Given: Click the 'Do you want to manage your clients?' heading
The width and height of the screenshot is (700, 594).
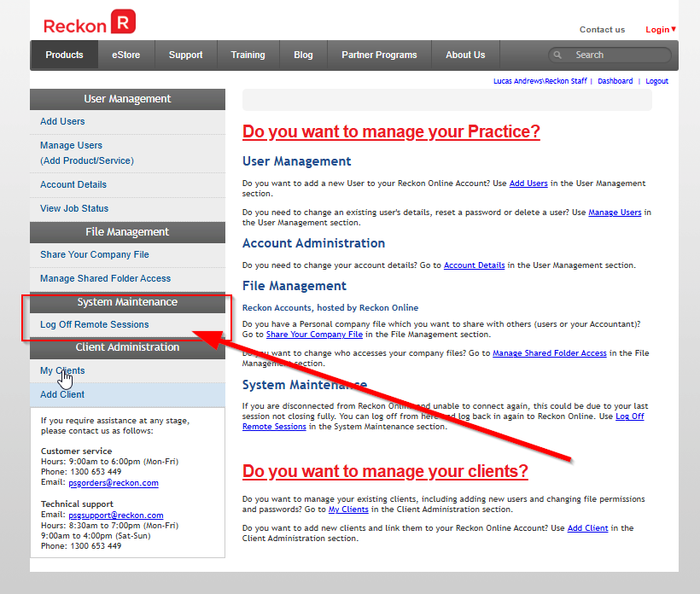Looking at the screenshot, I should 385,471.
